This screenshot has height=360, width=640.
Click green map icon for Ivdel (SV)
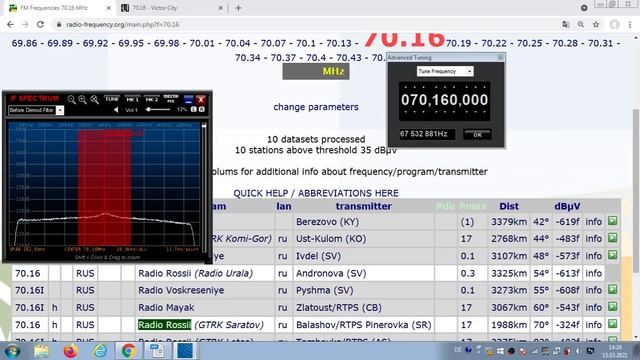612,255
